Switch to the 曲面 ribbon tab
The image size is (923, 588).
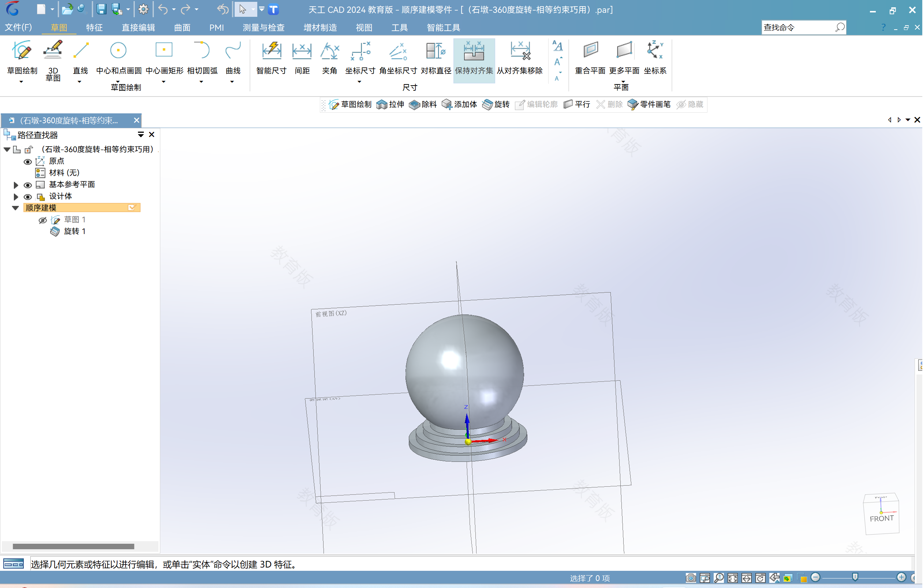pos(182,27)
